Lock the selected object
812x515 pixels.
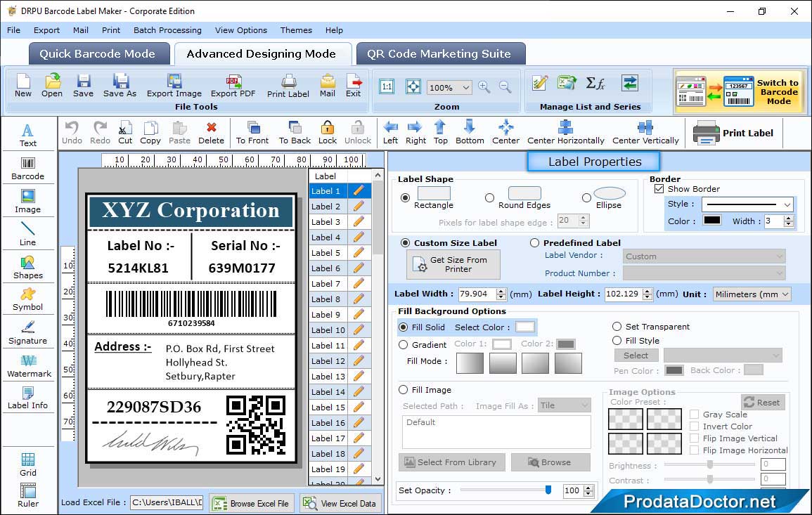(328, 133)
